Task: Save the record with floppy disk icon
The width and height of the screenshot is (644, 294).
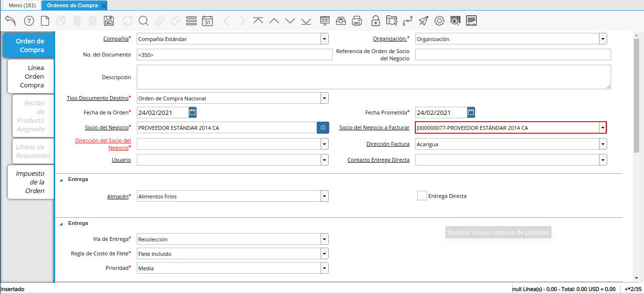Action: pos(109,21)
